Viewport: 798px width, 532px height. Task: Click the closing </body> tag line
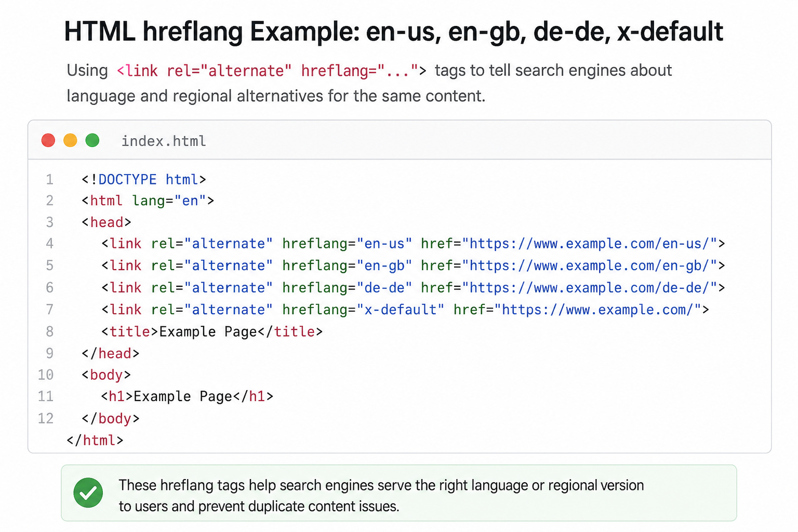click(110, 419)
